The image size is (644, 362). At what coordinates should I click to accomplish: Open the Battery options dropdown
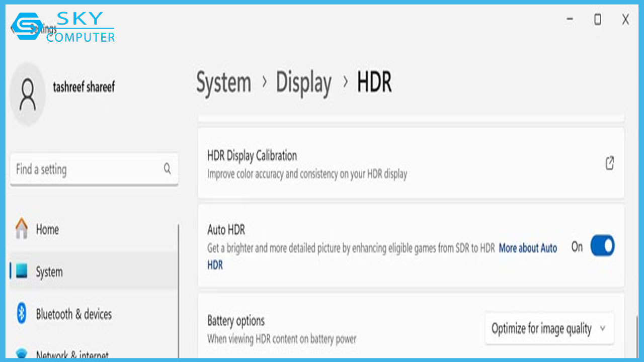point(549,329)
